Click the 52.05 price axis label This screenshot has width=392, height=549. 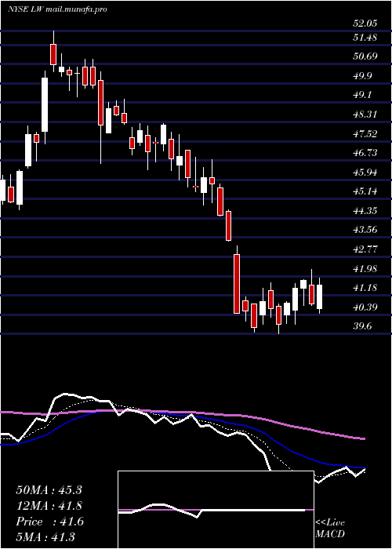click(x=365, y=24)
